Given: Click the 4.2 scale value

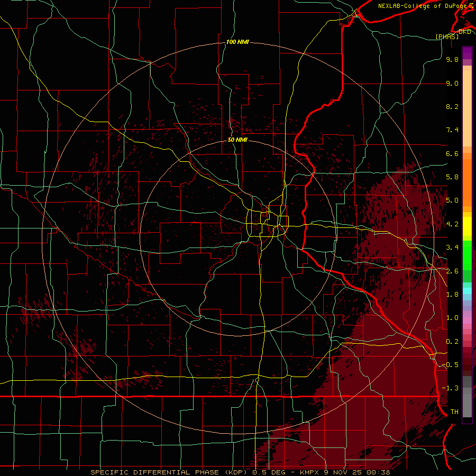Looking at the screenshot, I should tap(452, 224).
